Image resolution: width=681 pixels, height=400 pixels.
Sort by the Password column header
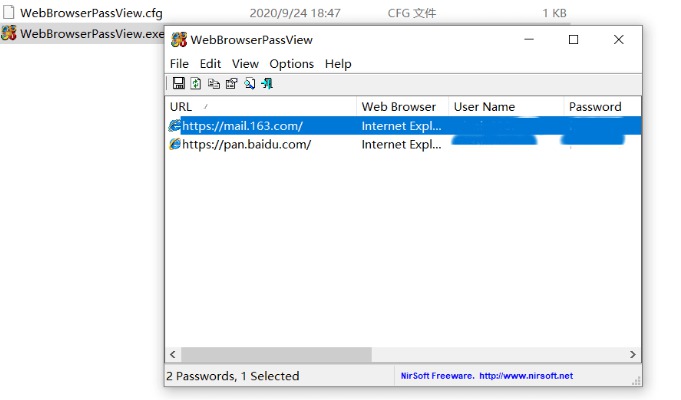(602, 107)
